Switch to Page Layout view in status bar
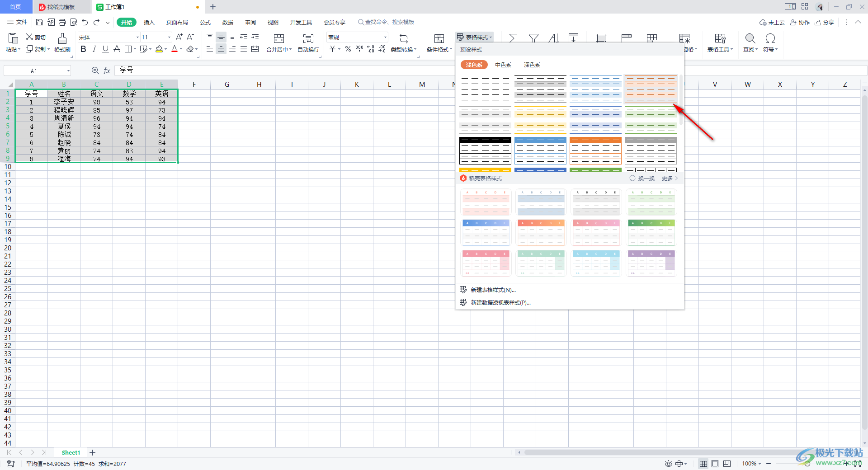The height and width of the screenshot is (470, 868). pos(715,464)
